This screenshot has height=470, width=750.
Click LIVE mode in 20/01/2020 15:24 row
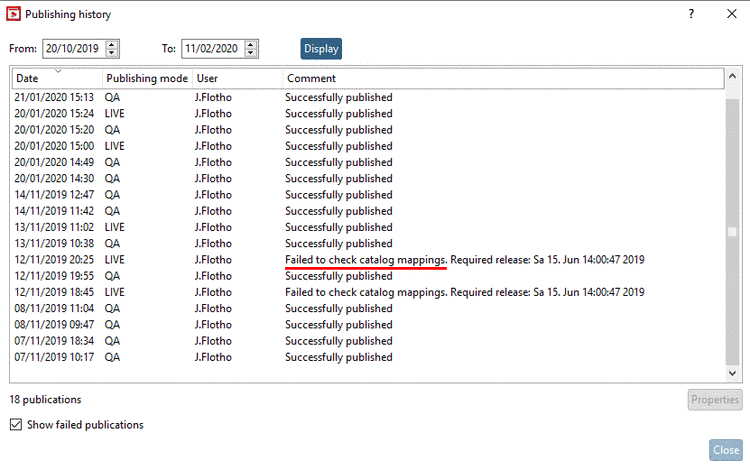(x=114, y=114)
